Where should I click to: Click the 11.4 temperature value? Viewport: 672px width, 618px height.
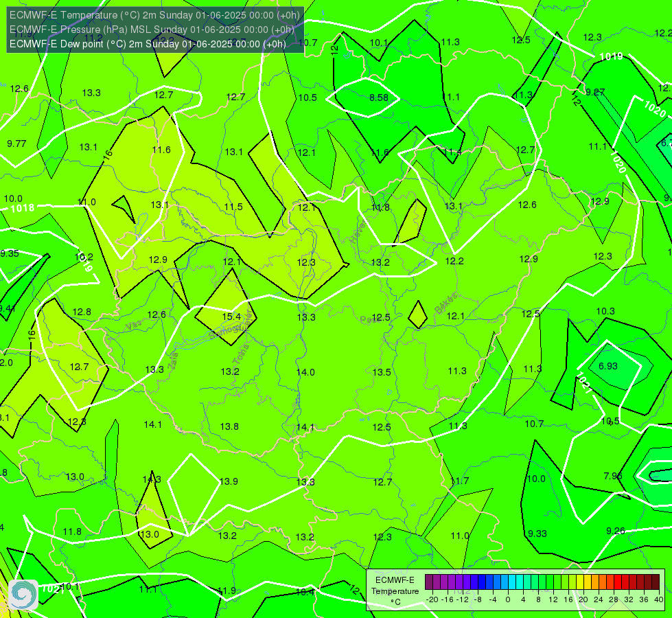(x=452, y=152)
